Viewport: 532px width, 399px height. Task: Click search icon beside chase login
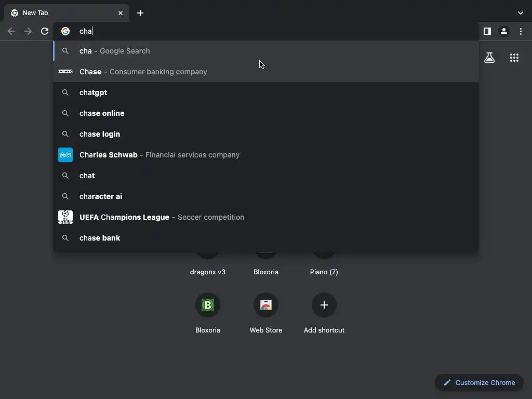(x=65, y=134)
